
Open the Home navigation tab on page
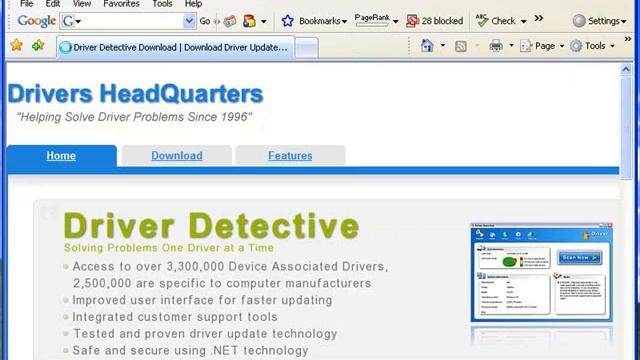coord(61,156)
